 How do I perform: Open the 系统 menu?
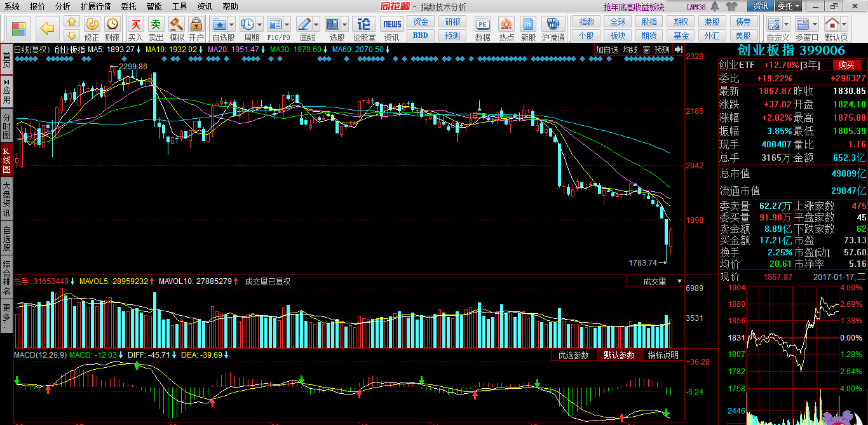click(x=11, y=6)
